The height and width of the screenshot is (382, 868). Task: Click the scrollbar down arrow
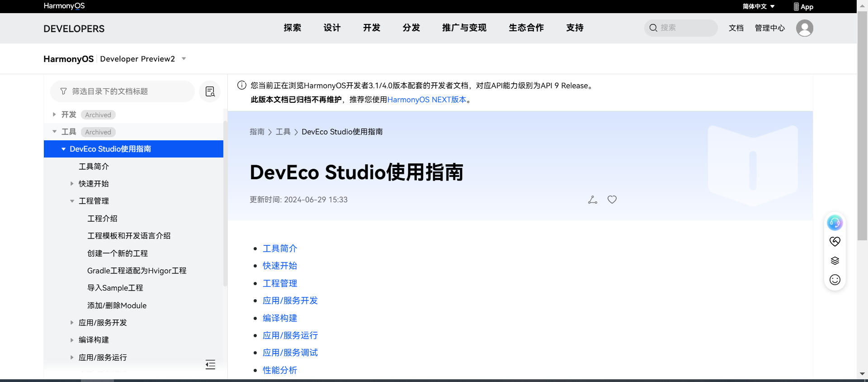coord(862,374)
